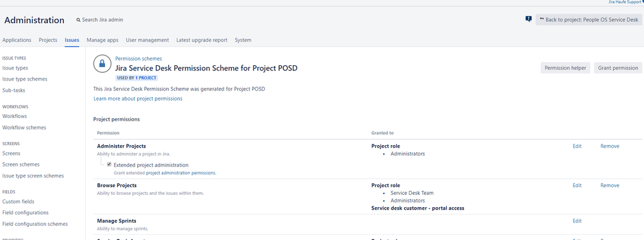Remove the Browse Projects permission
This screenshot has height=240, width=644.
pyautogui.click(x=609, y=185)
